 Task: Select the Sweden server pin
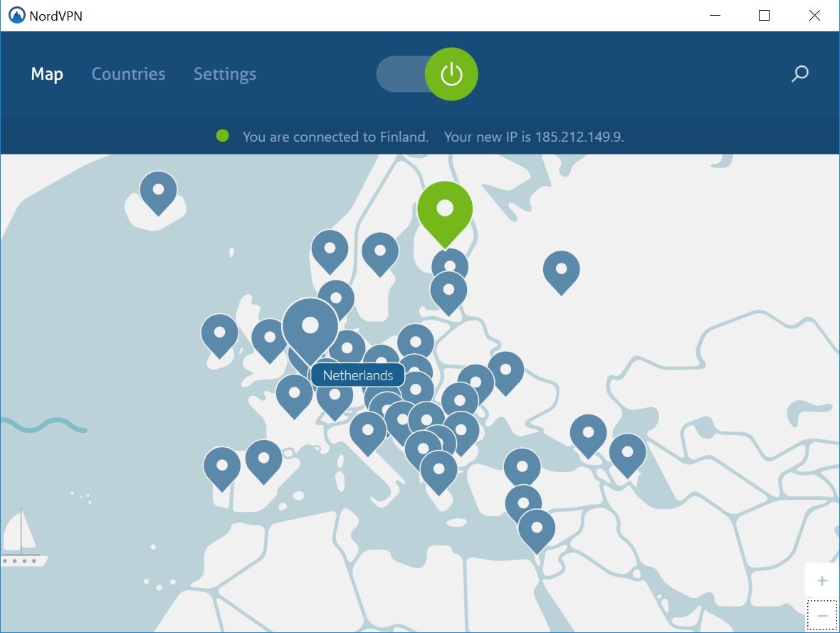click(x=380, y=253)
